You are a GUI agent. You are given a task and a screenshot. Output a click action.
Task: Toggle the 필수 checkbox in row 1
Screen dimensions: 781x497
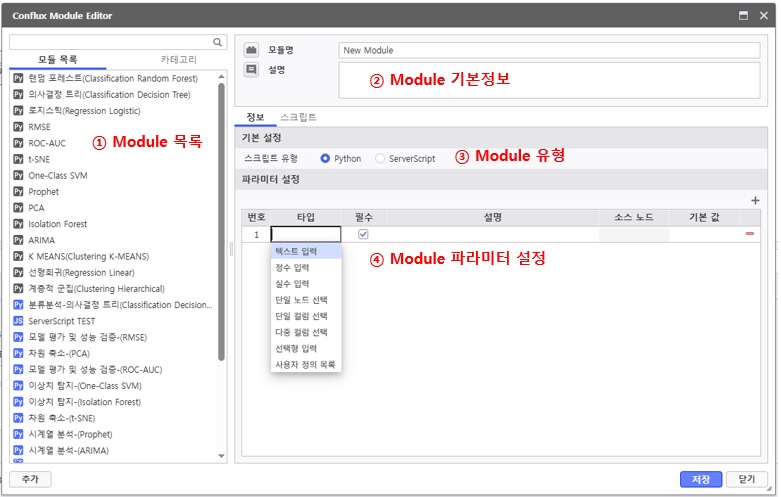pos(363,234)
